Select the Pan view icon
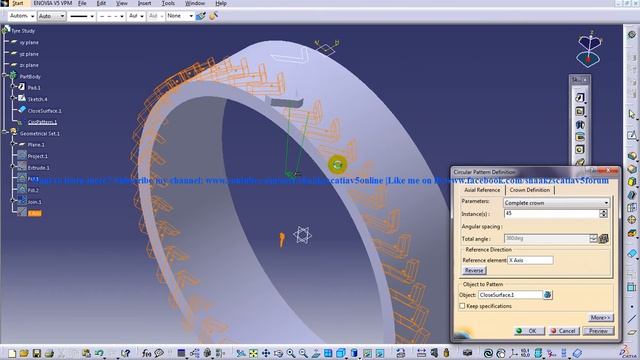The height and width of the screenshot is (360, 640). point(266,353)
